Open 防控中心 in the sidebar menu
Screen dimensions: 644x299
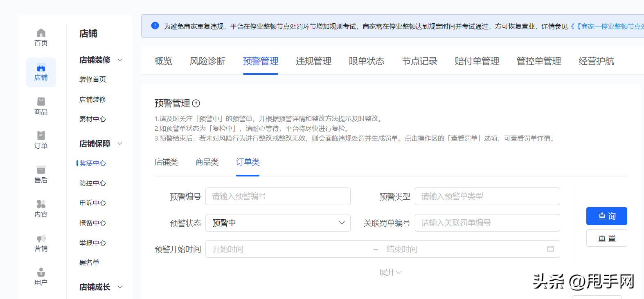(x=92, y=183)
